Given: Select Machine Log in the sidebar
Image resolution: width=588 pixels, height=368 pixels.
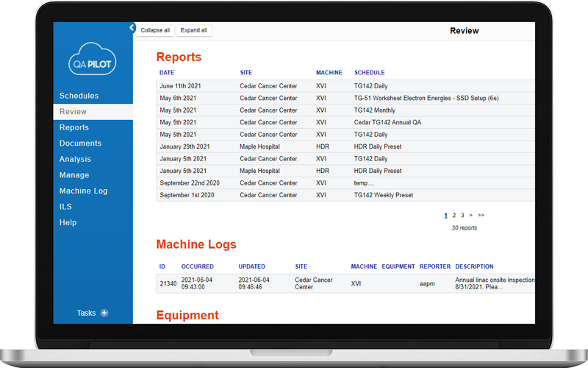Looking at the screenshot, I should click(83, 191).
